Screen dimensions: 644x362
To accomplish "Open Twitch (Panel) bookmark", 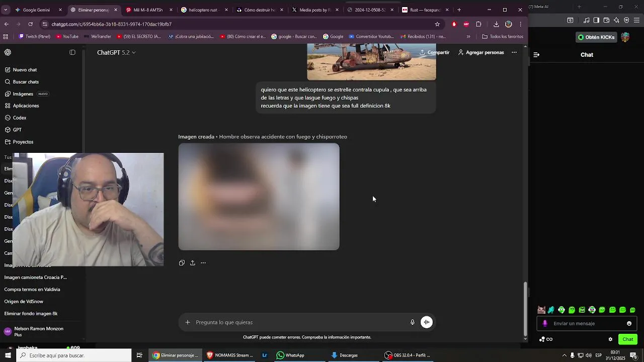I will coord(35,37).
